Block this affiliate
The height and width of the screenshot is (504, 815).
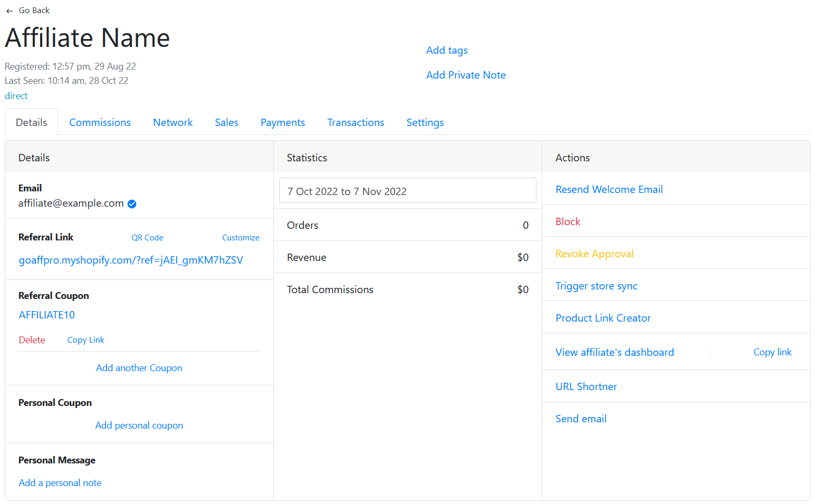coord(568,221)
